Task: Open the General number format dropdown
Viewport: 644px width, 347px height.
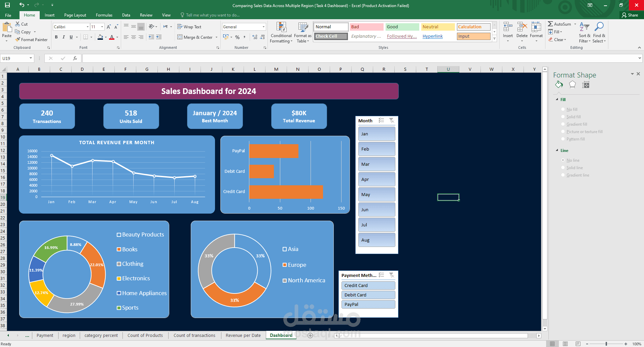Action: click(263, 27)
